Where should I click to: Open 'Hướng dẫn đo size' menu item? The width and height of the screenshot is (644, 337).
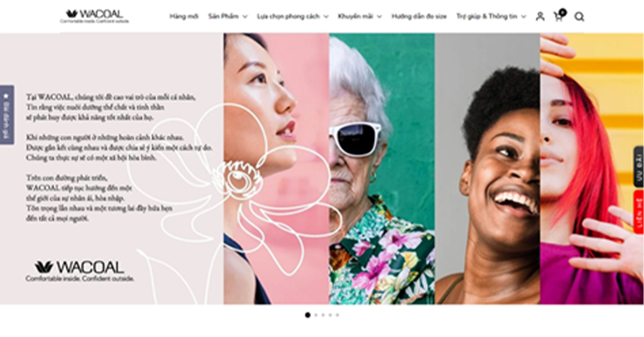[419, 17]
